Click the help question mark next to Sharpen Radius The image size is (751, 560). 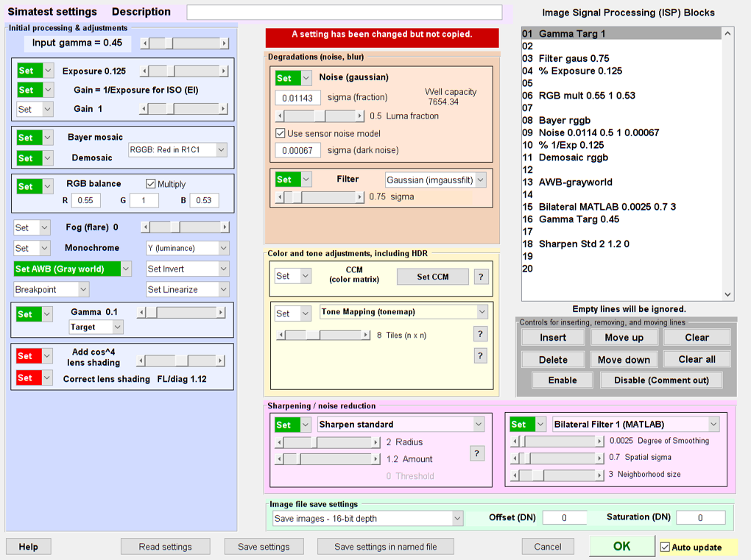click(x=477, y=453)
